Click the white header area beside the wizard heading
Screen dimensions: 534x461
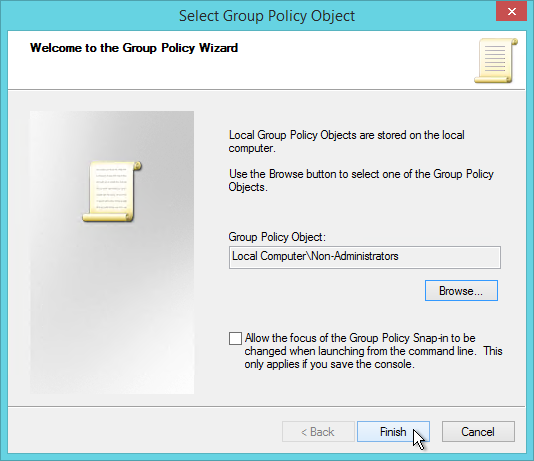354,61
